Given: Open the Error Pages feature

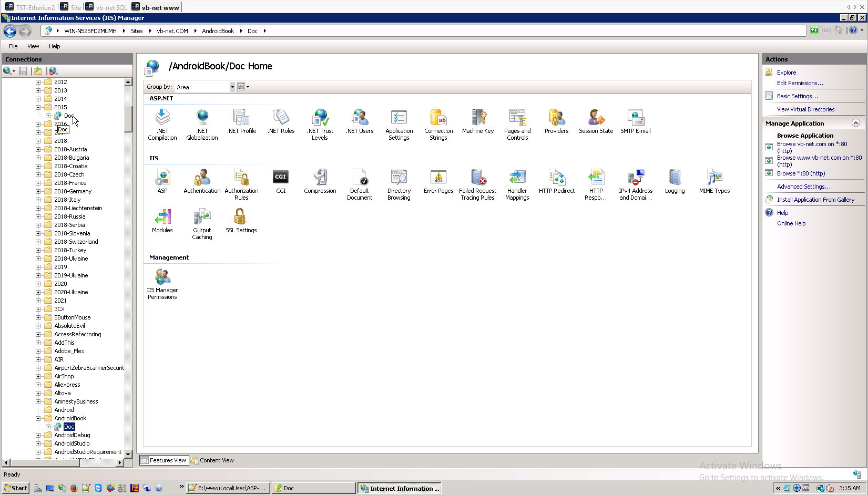Looking at the screenshot, I should (438, 181).
